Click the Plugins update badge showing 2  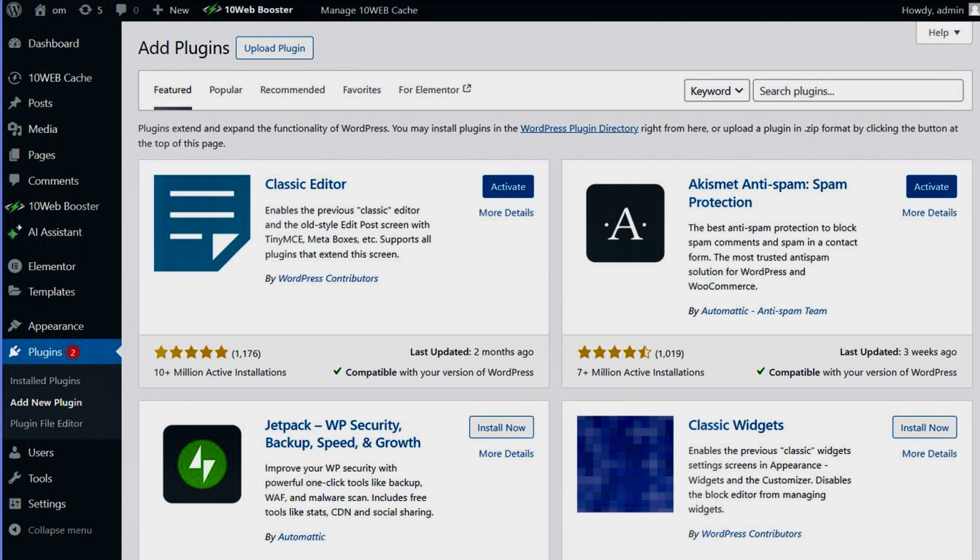point(72,352)
